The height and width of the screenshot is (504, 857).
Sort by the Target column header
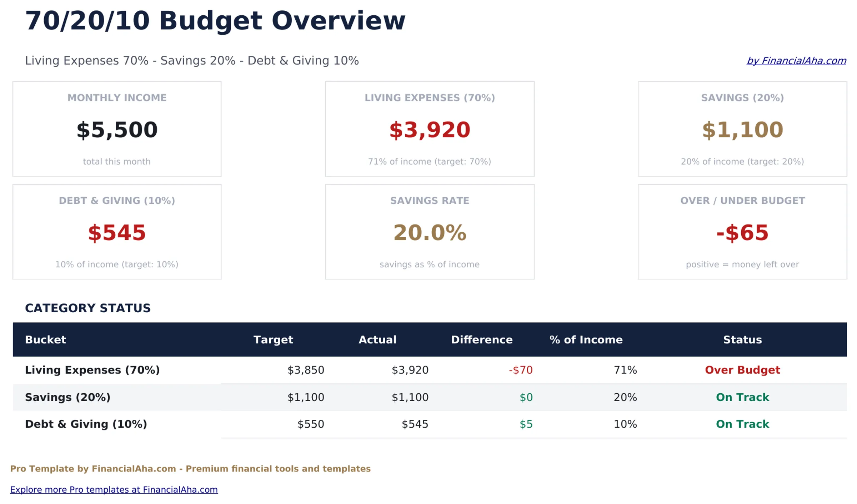tap(274, 339)
